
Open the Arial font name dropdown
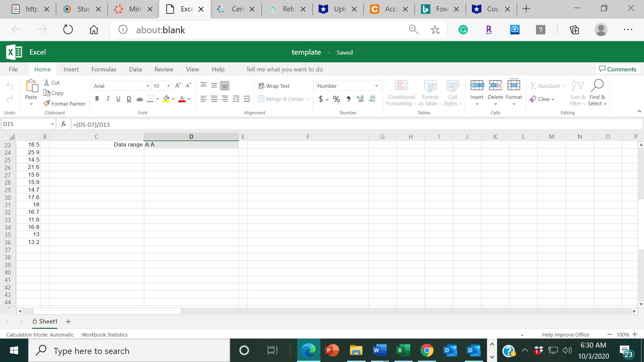pos(148,86)
